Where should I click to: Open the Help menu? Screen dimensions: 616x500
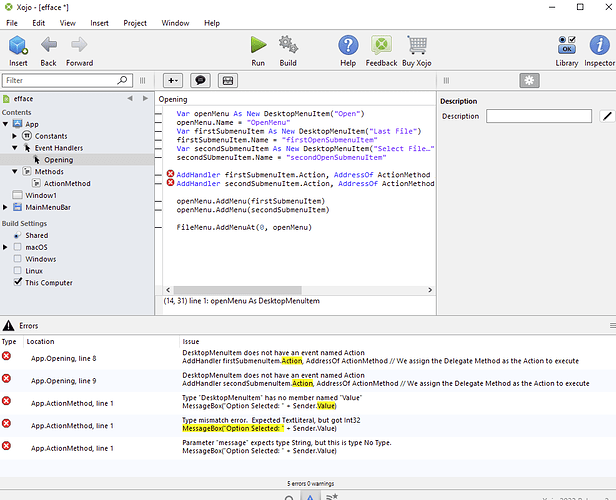[x=212, y=23]
